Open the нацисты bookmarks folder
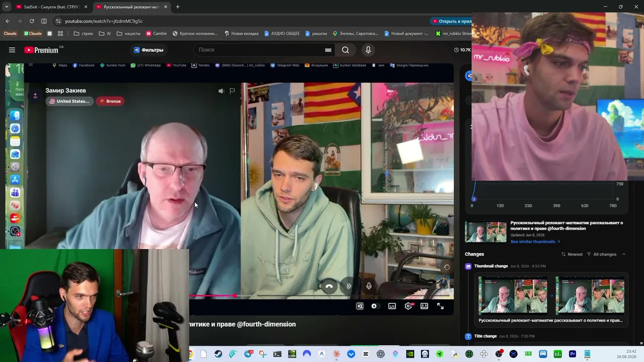The image size is (644, 362). [128, 34]
